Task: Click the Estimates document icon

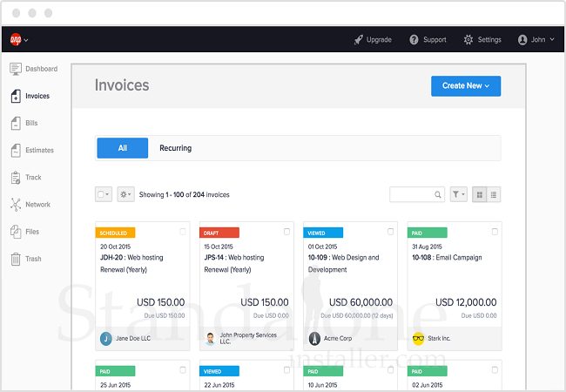Action: (x=16, y=150)
